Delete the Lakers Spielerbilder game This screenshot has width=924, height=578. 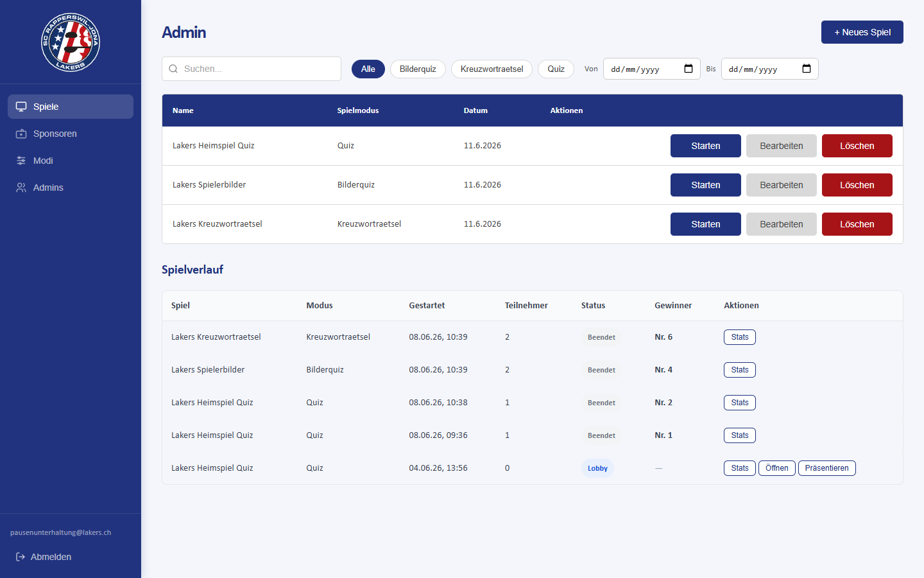(x=857, y=185)
